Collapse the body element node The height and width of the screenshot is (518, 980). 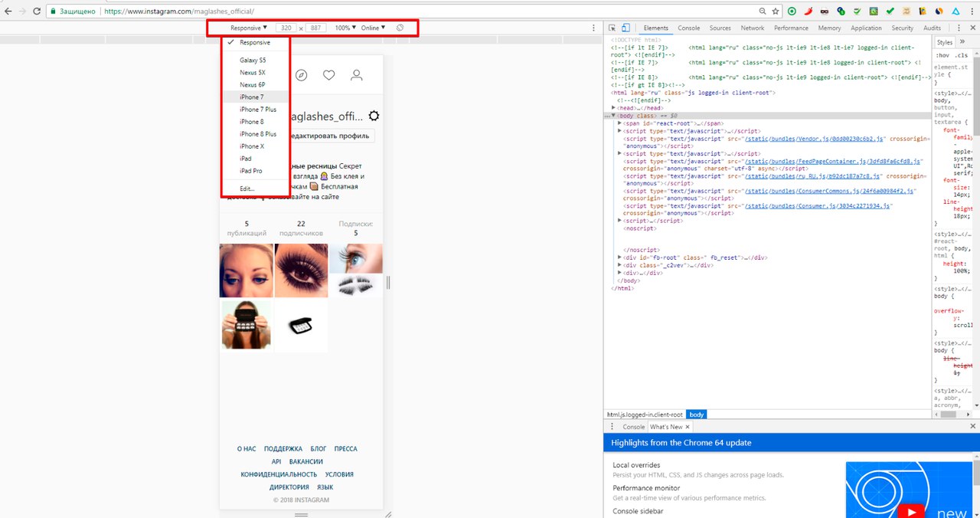click(x=614, y=115)
